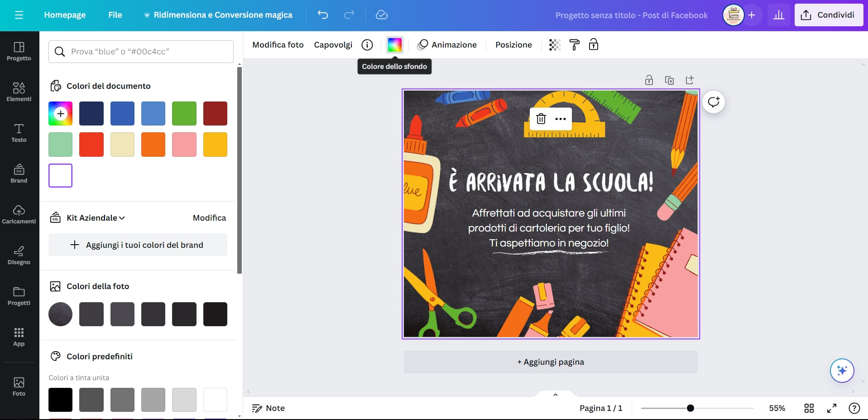Open the help question mark icon
868x420 pixels.
(854, 408)
